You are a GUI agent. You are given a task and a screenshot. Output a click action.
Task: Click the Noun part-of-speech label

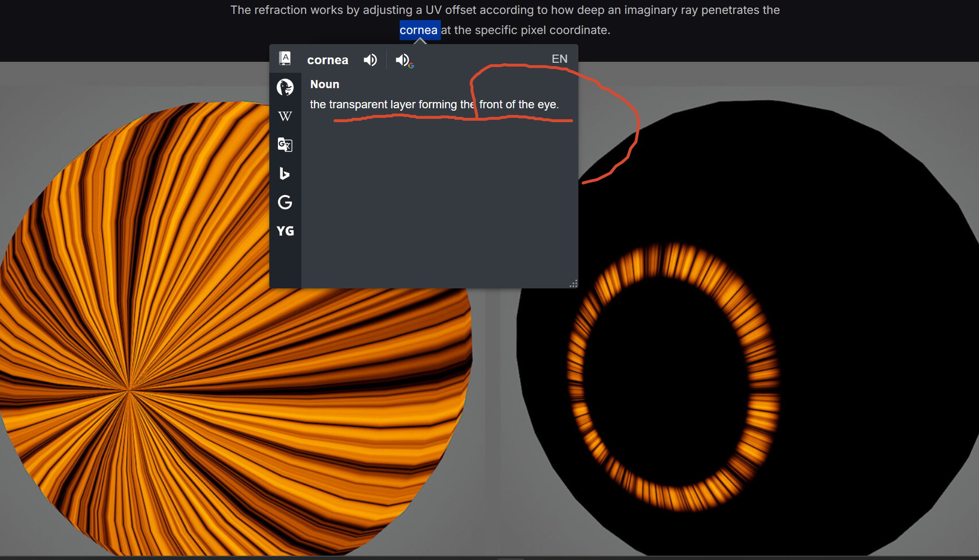[325, 84]
